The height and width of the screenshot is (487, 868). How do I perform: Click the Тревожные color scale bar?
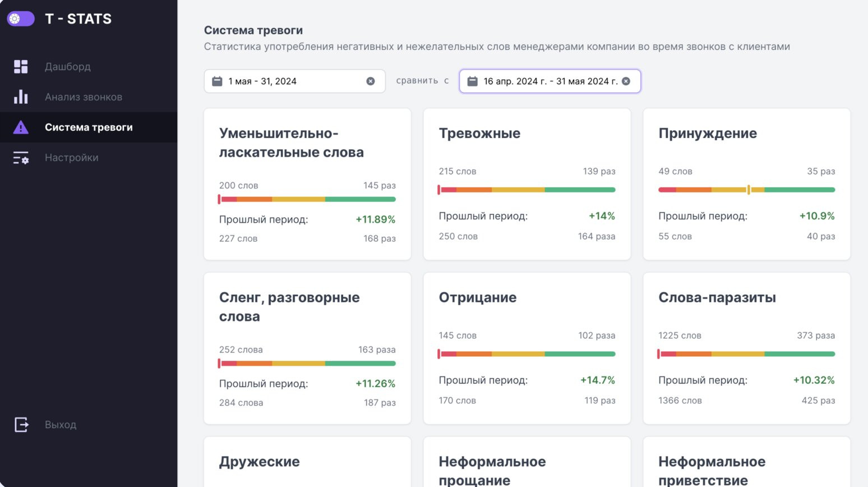tap(527, 190)
